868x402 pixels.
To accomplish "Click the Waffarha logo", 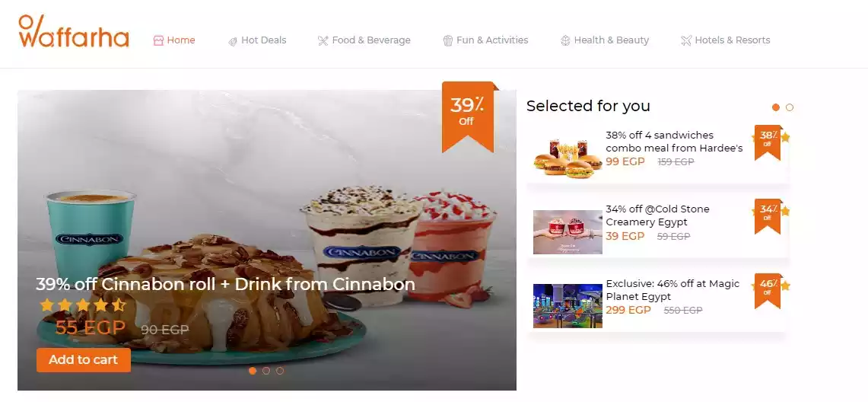I will click(74, 31).
